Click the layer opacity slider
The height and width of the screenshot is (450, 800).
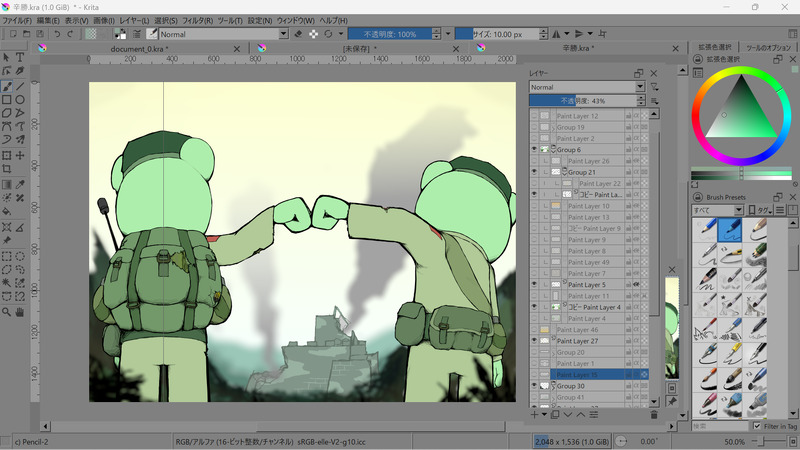click(587, 101)
